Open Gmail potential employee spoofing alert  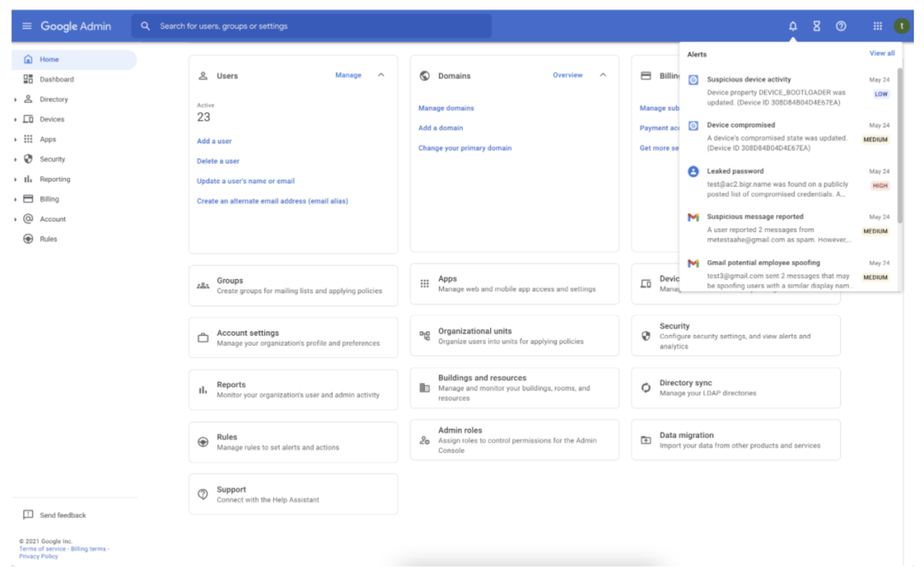pyautogui.click(x=789, y=274)
